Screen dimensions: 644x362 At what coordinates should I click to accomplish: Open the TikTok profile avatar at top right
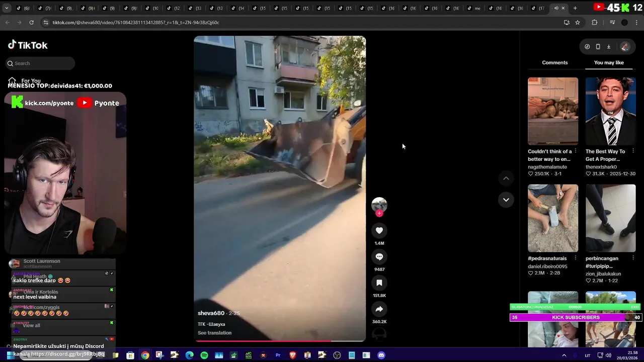pos(625,47)
